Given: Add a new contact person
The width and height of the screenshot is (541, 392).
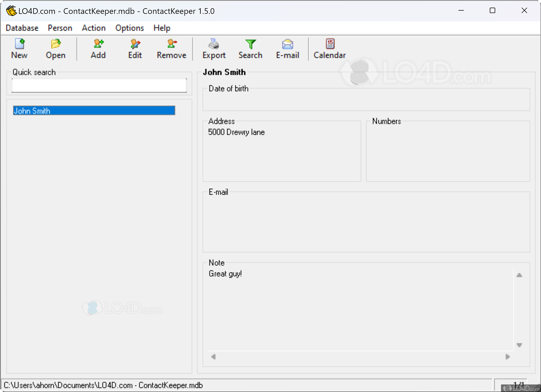Looking at the screenshot, I should [x=98, y=49].
